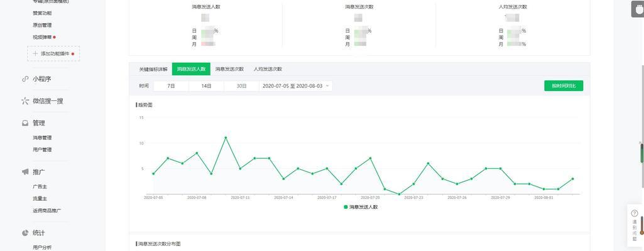
Task: Click the y-axis value 15
Action: point(141,118)
